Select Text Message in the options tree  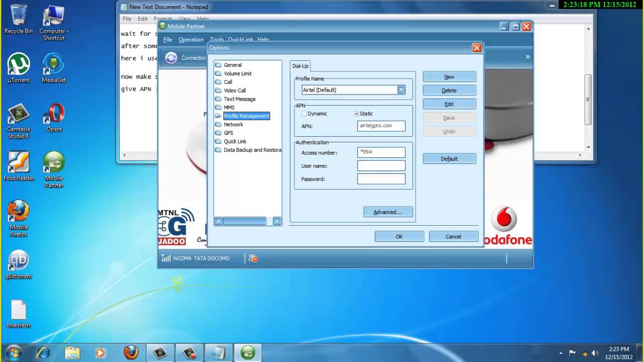click(x=239, y=99)
